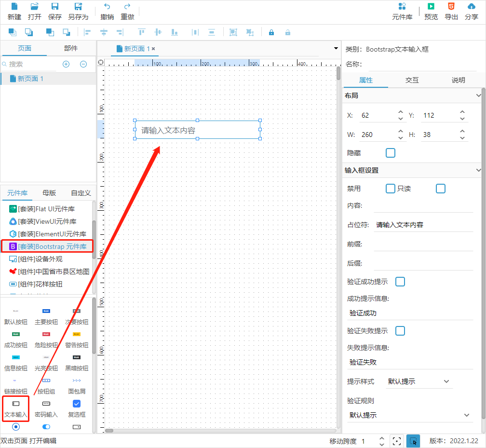Screen dimensions: 486x448
Task: Switch to the 自定义 tab
Action: pyautogui.click(x=81, y=193)
